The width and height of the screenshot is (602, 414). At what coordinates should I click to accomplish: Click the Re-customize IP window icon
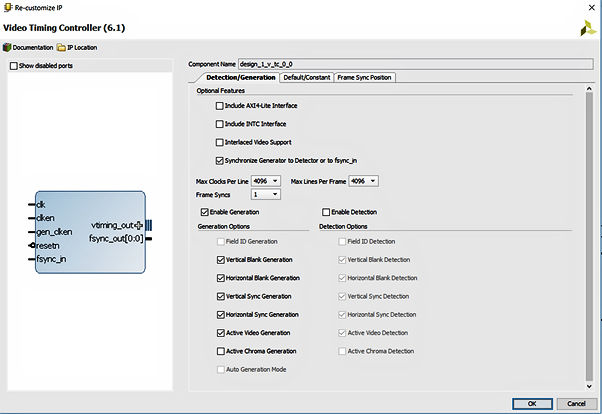tap(6, 6)
